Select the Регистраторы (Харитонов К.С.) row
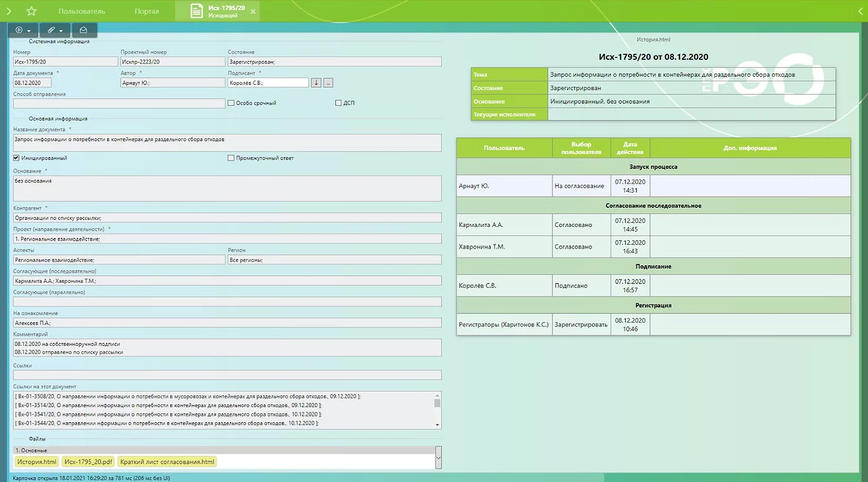This screenshot has height=482, width=868. click(x=653, y=324)
